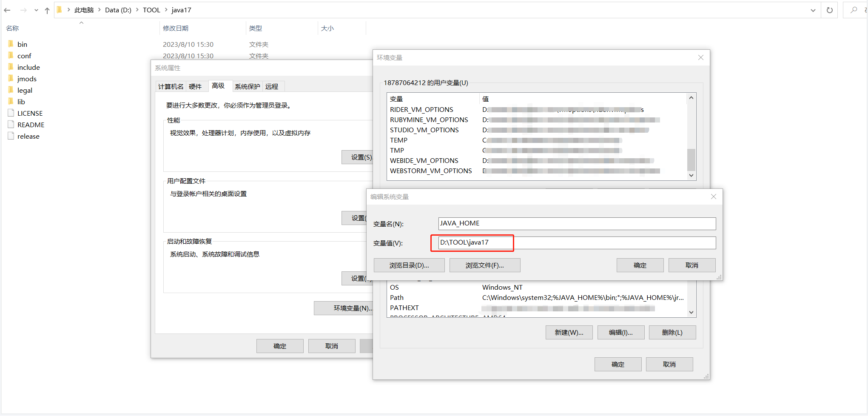Open the include folder
The image size is (868, 416).
click(28, 67)
